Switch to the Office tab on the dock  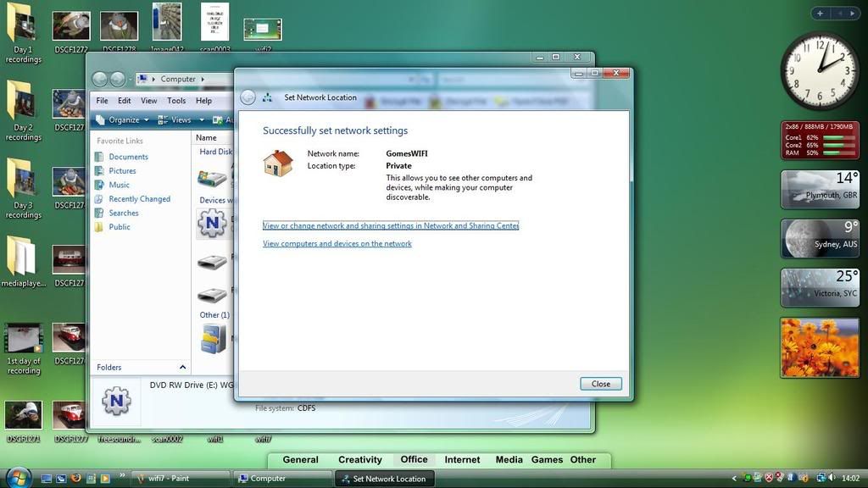(x=414, y=460)
